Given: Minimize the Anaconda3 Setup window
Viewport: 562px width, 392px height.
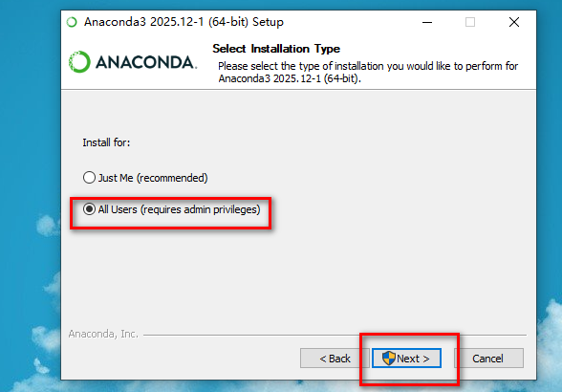Looking at the screenshot, I should pyautogui.click(x=427, y=22).
